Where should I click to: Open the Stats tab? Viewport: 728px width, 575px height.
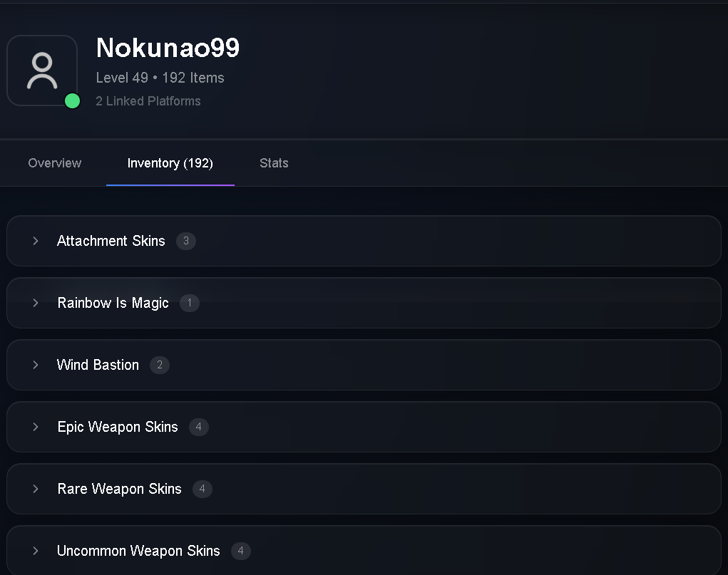tap(274, 163)
